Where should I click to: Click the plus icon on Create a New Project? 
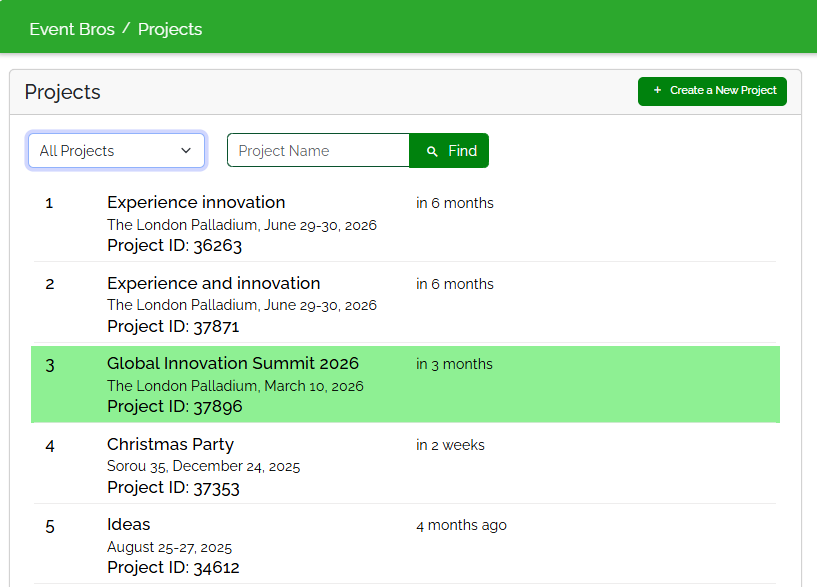tap(657, 91)
